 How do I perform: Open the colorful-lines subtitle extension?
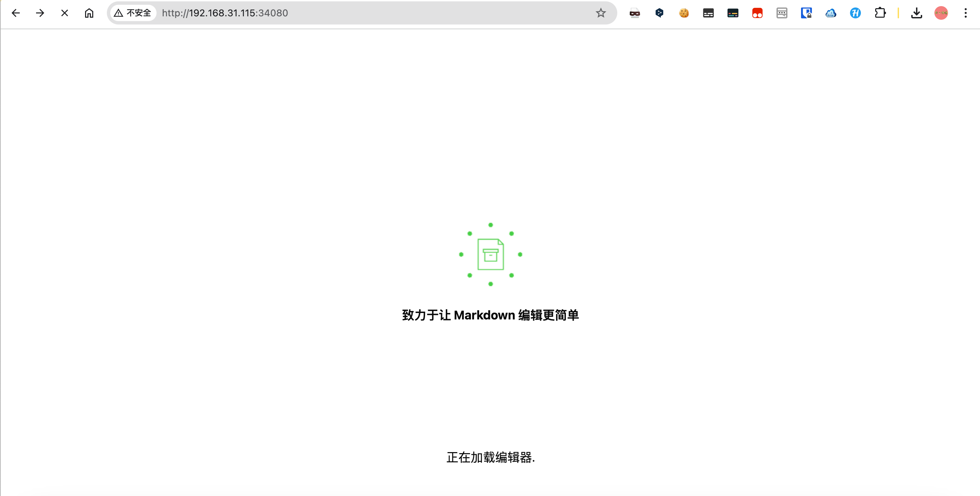point(733,13)
